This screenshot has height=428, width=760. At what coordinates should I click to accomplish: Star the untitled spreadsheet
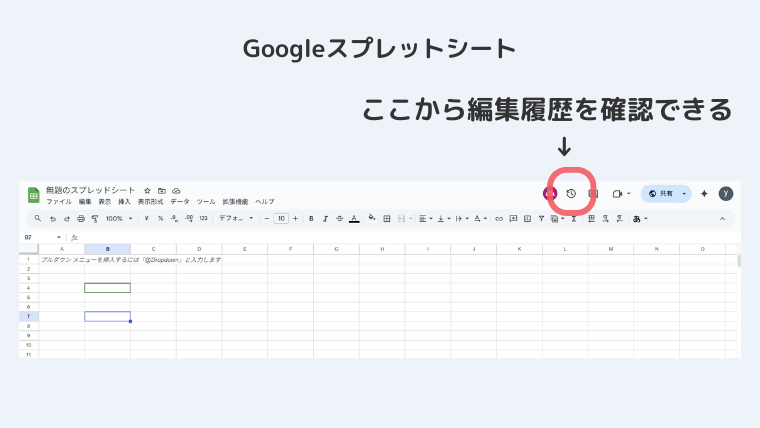[x=147, y=190]
